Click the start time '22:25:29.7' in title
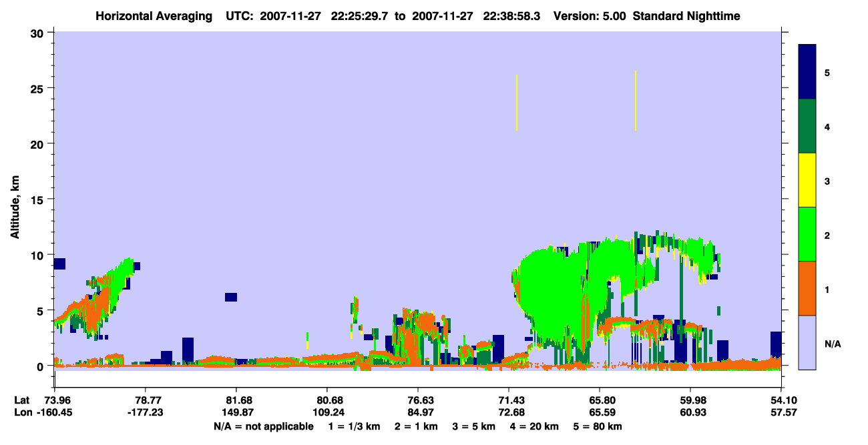Viewport: 868px width, 445px height. [359, 16]
